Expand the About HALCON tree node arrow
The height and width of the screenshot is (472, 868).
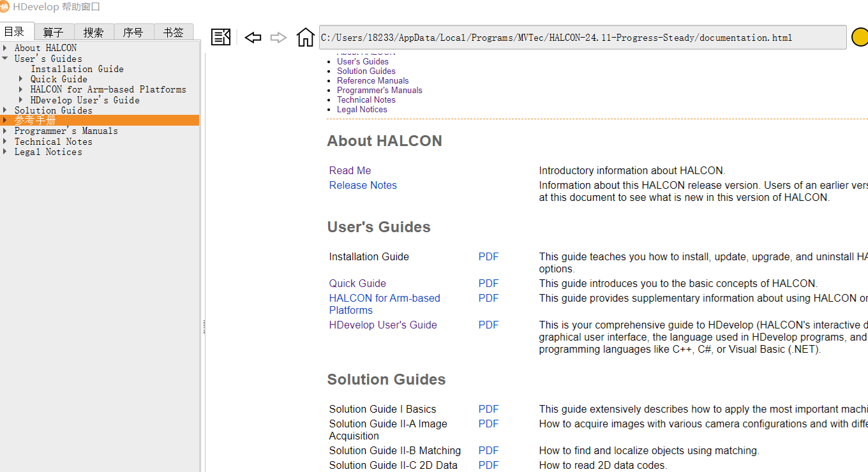click(5, 48)
